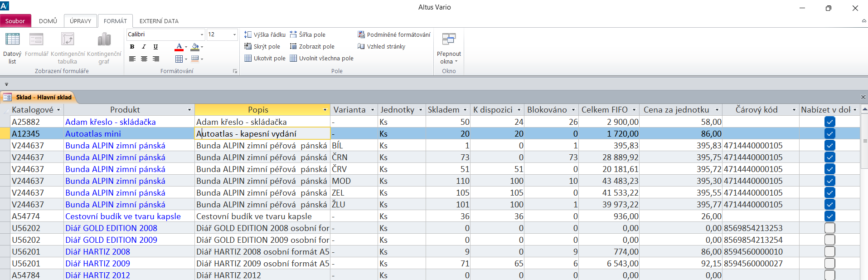Expand fill color dropdown arrow
Viewport: 868px width, 280px height.
point(202,47)
